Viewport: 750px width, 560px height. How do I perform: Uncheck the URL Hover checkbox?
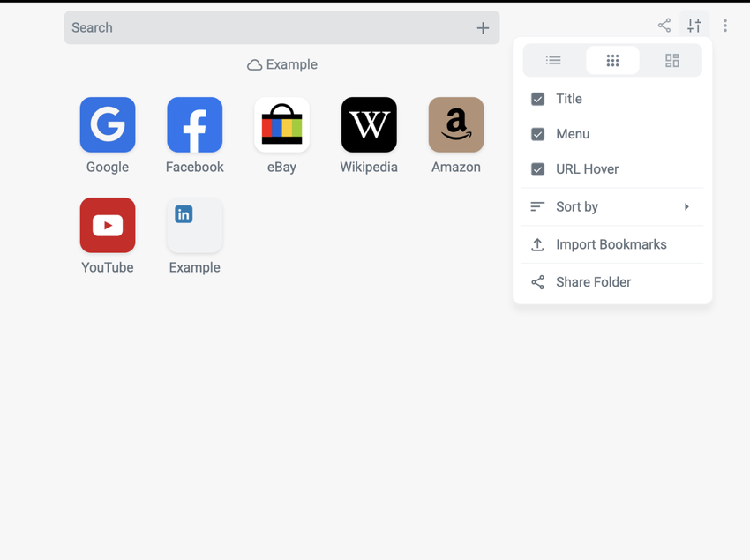click(537, 169)
